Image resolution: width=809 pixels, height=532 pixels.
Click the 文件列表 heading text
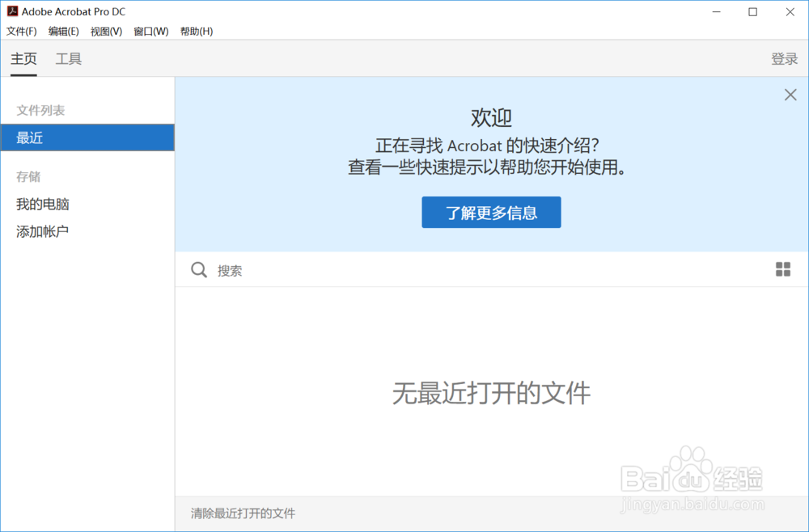click(x=40, y=110)
